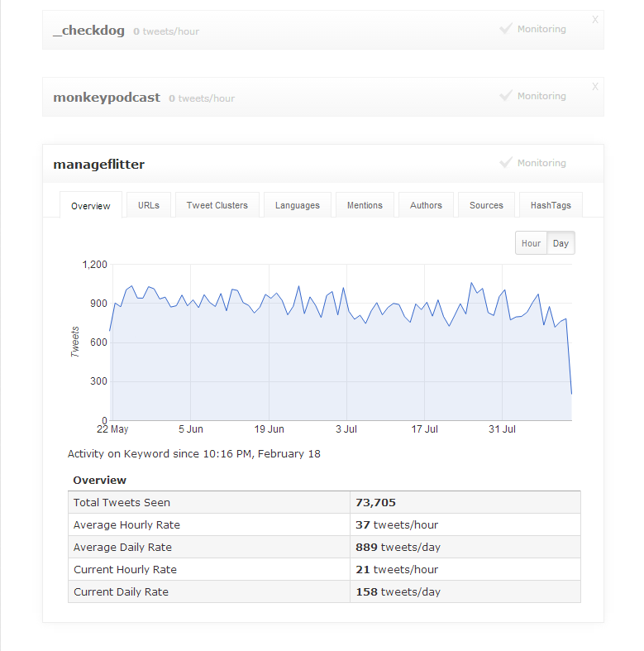Click the Current Hourly Rate label
This screenshot has width=644, height=651.
pos(125,570)
